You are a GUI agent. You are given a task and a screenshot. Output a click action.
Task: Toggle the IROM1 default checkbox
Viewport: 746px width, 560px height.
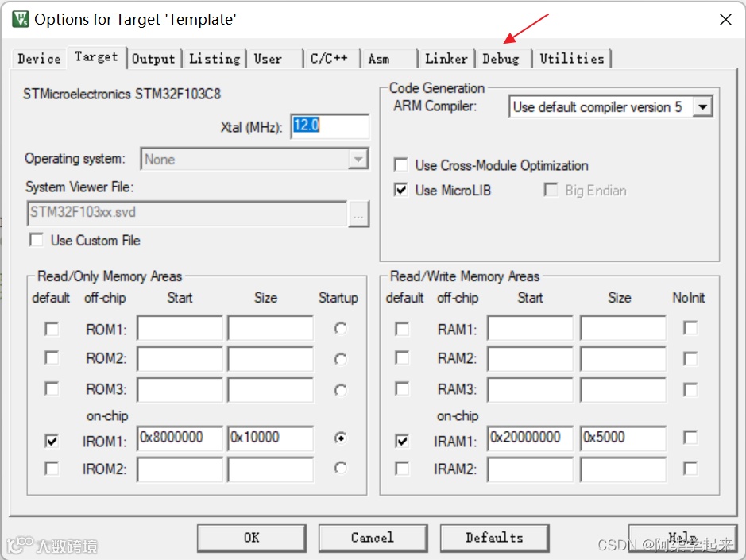tap(52, 441)
